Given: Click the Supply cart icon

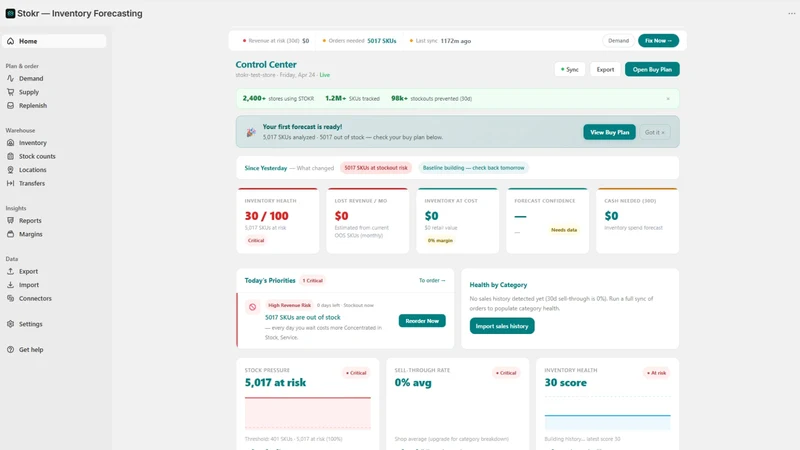Looking at the screenshot, I should (10, 92).
